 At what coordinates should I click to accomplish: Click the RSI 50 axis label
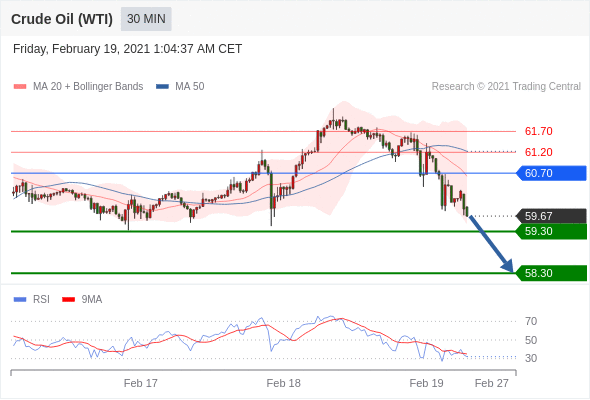[531, 340]
